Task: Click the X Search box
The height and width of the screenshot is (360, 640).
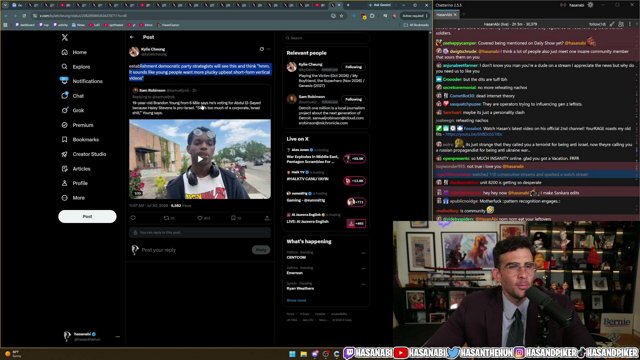Action: click(x=326, y=38)
